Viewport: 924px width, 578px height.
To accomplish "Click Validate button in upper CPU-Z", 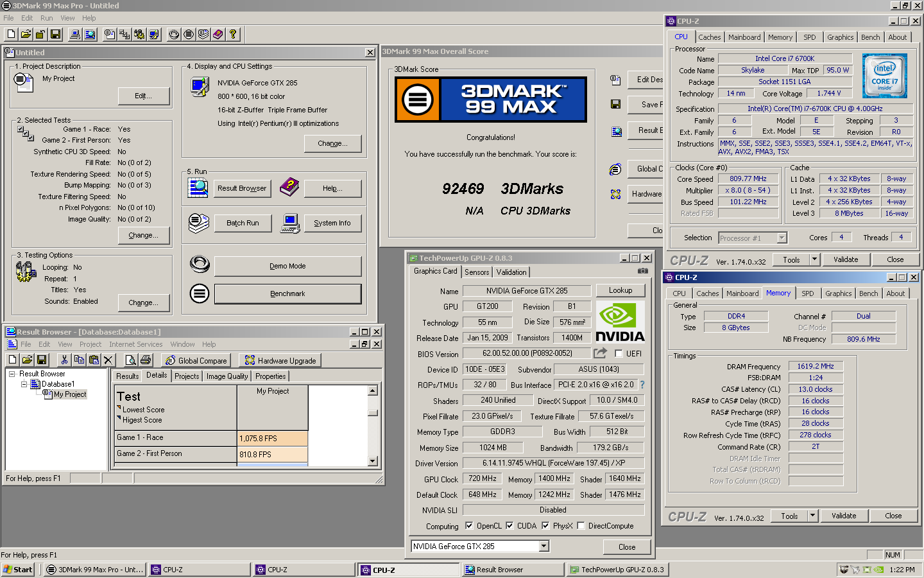I will [x=846, y=259].
